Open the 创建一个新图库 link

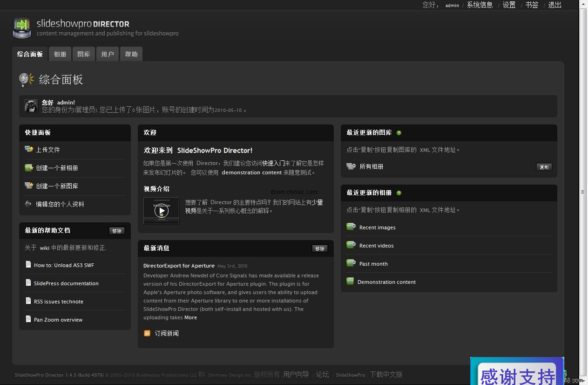57,186
